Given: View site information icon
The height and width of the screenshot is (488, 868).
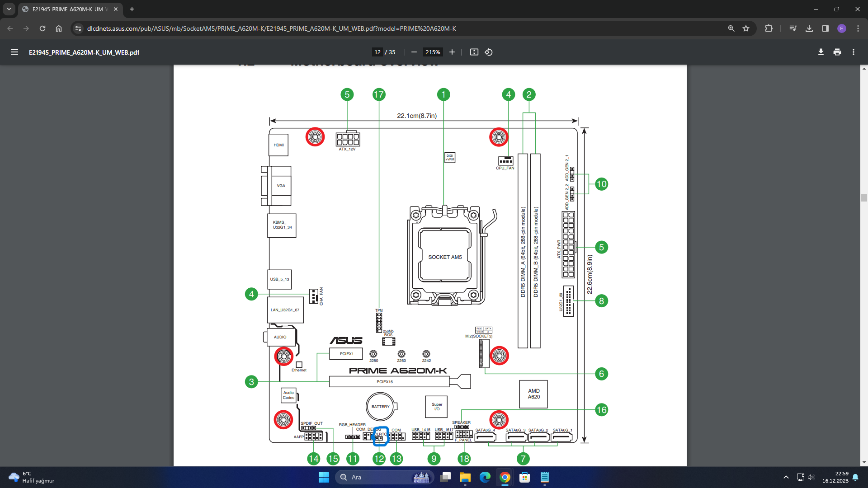Looking at the screenshot, I should 78,28.
